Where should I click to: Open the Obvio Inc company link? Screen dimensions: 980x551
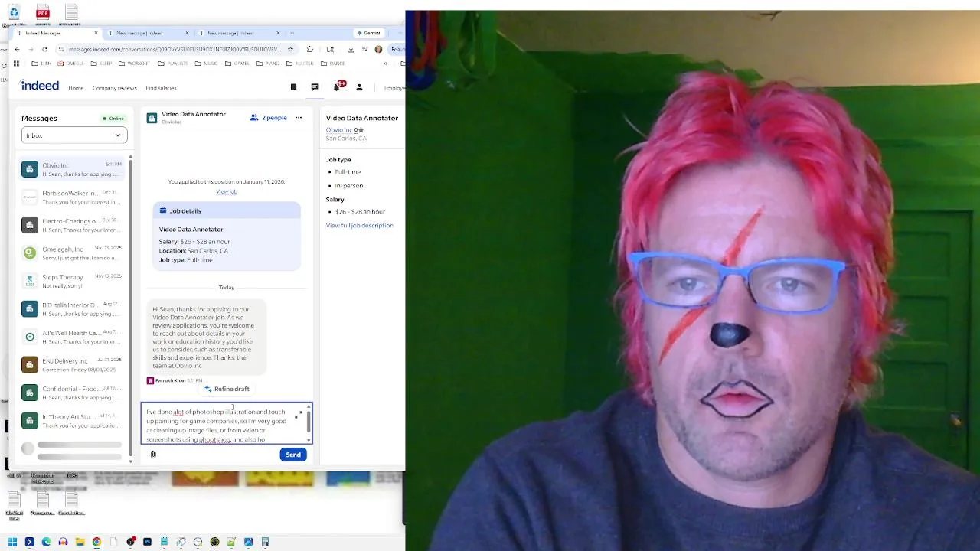click(x=339, y=130)
